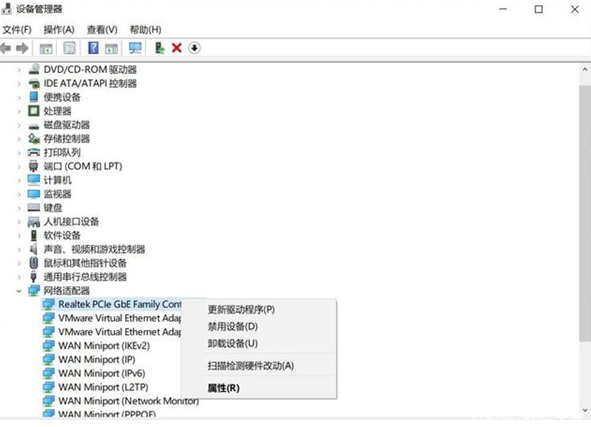
Task: Toggle the action pane toolbar icon
Action: pyautogui.click(x=111, y=48)
